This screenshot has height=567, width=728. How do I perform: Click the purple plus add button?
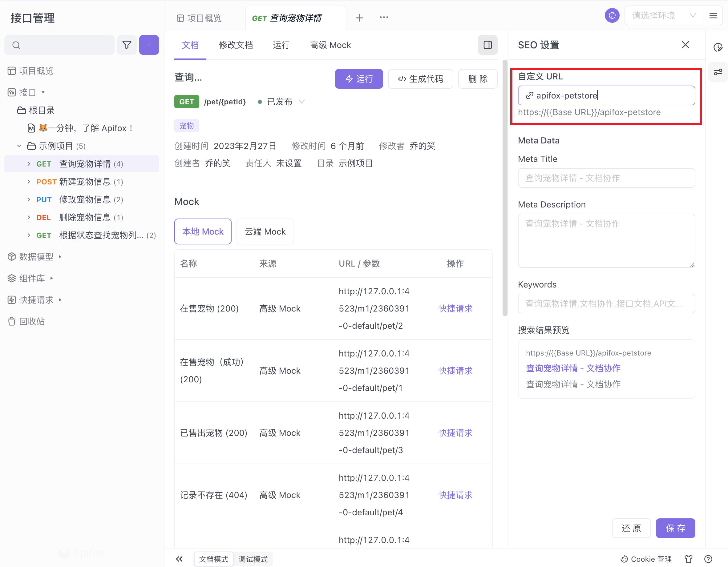point(149,45)
